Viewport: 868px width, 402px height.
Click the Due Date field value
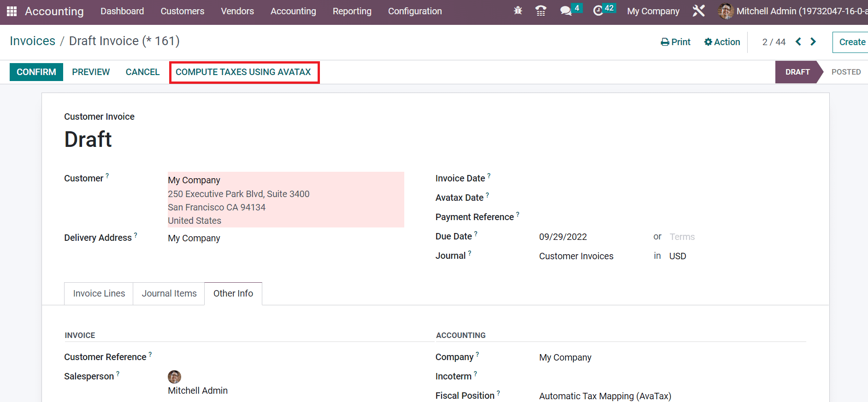point(563,237)
